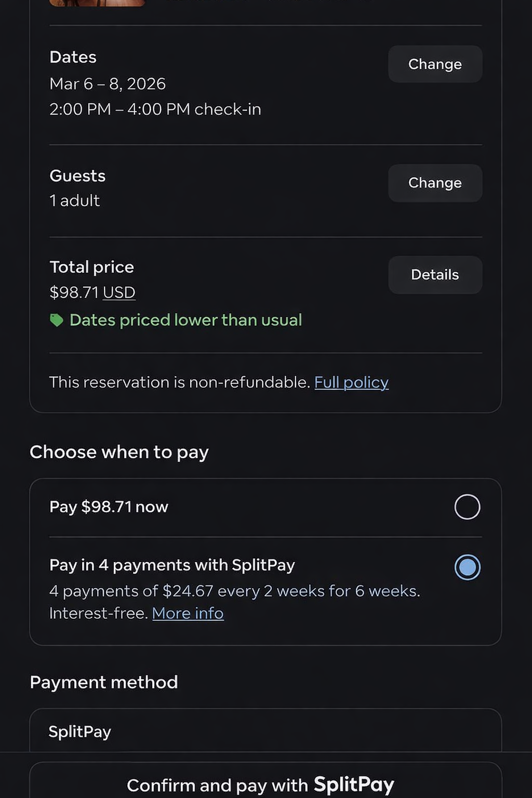Tap the 'Pay in 4 payments with SplitPay' label
Image resolution: width=532 pixels, height=798 pixels.
(x=172, y=565)
